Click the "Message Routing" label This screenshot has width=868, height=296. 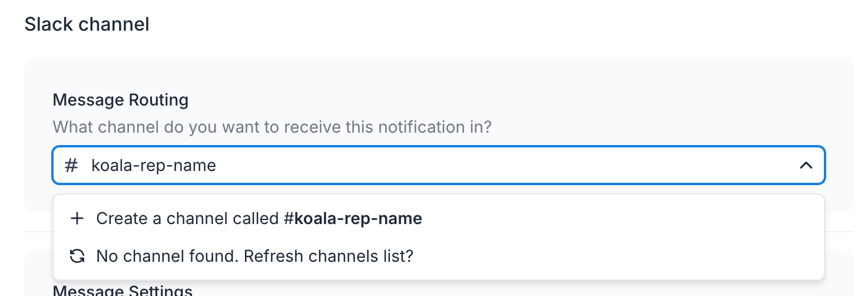pyautogui.click(x=121, y=100)
